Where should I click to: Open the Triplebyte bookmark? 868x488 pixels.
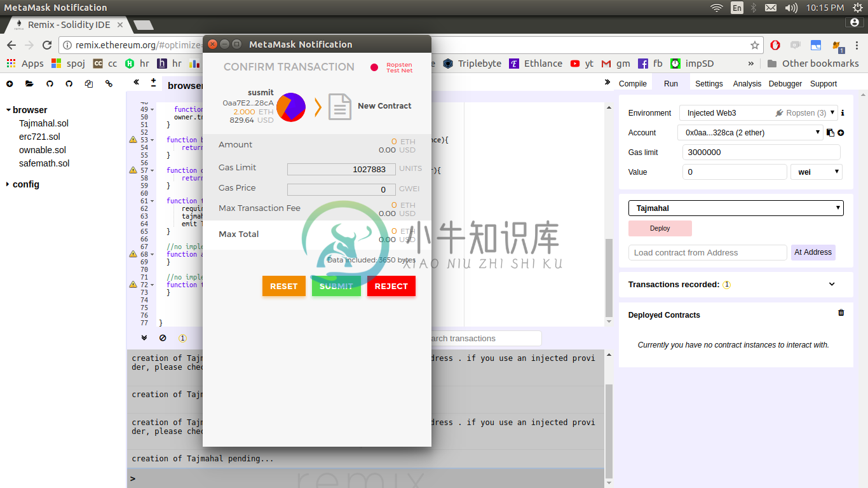[x=473, y=64]
